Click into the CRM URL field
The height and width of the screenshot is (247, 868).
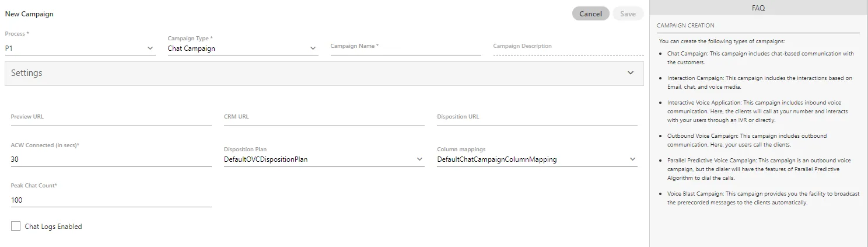[324, 118]
